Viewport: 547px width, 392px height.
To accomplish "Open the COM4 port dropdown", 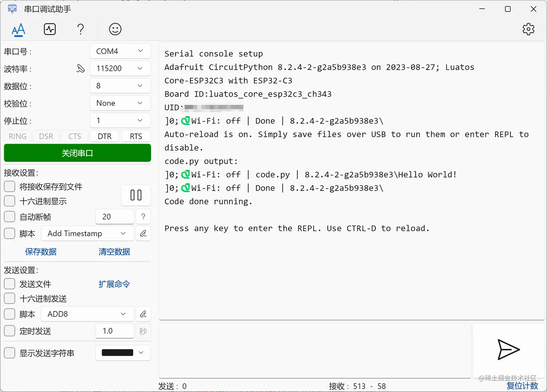I will [x=120, y=51].
